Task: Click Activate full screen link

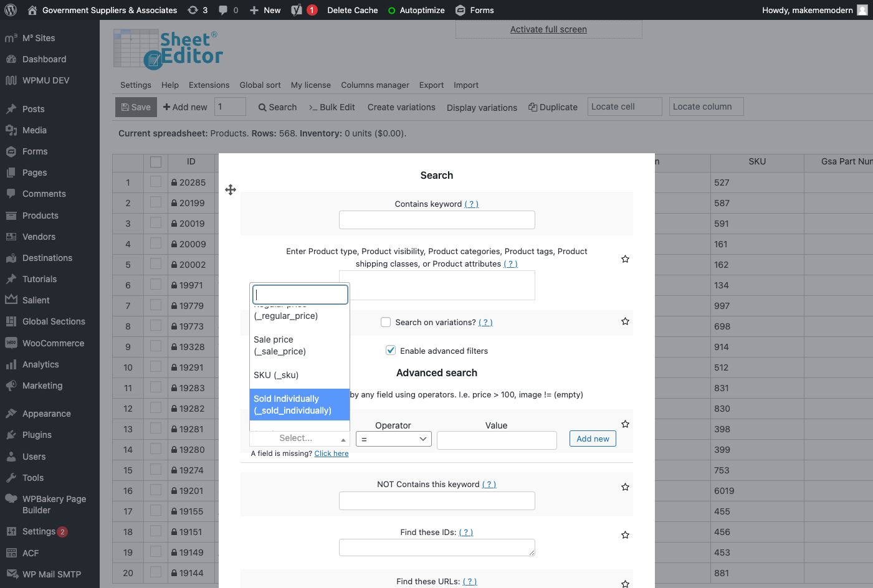Action: coord(548,29)
